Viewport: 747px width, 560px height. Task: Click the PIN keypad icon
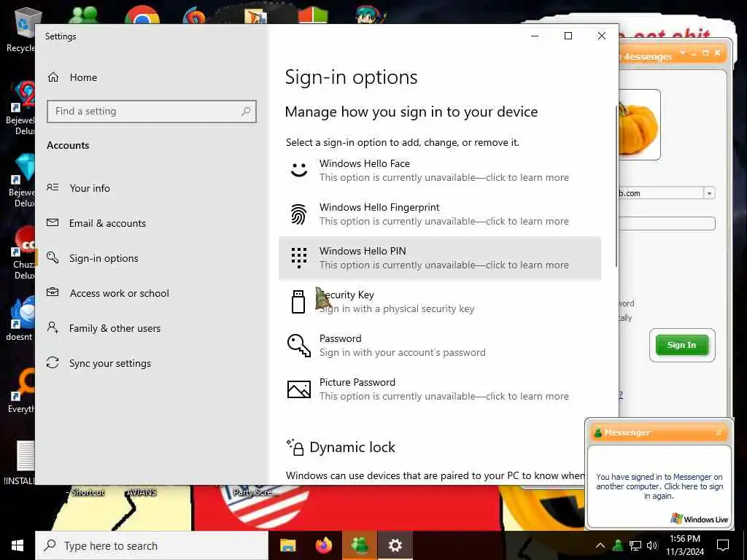pyautogui.click(x=298, y=258)
